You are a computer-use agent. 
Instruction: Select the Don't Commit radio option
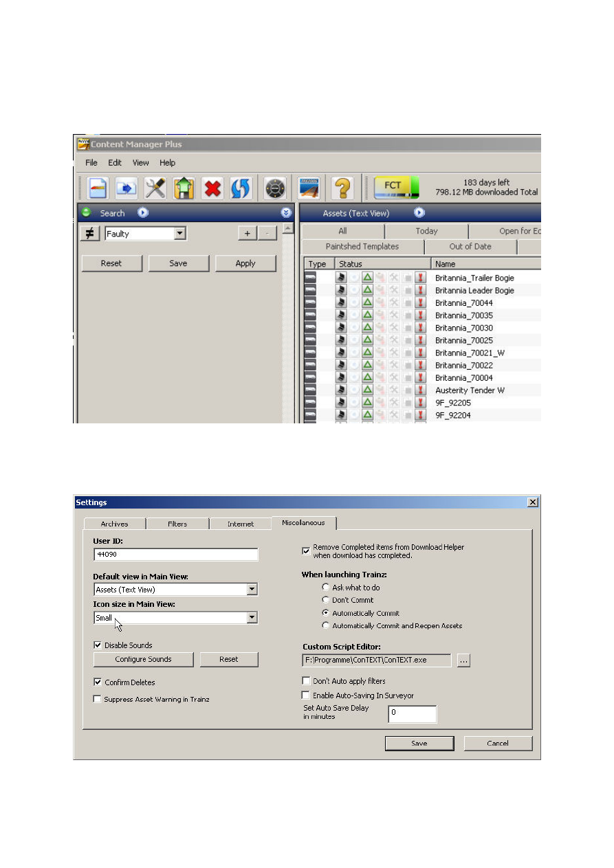point(326,600)
